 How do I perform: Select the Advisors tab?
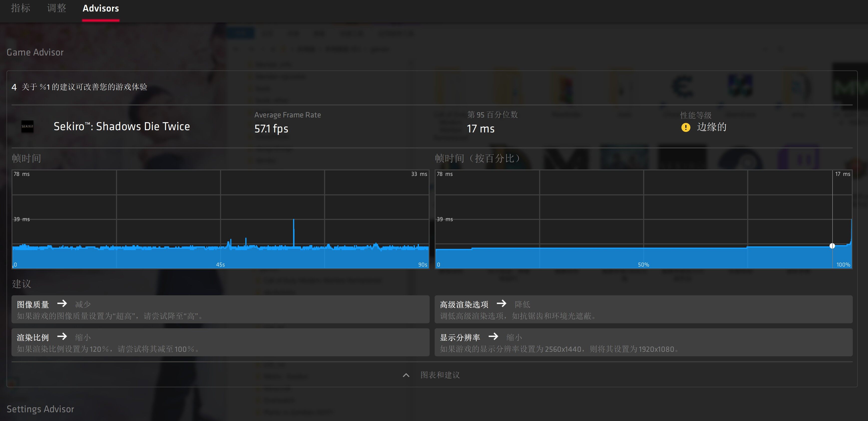click(x=101, y=8)
